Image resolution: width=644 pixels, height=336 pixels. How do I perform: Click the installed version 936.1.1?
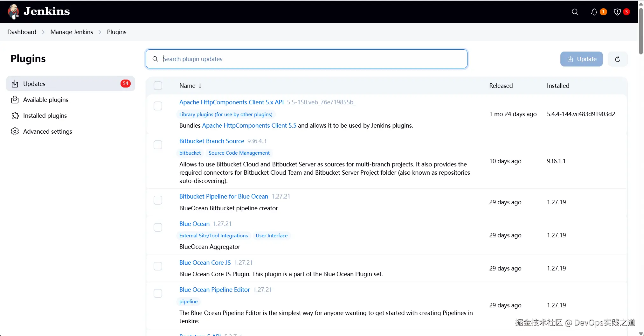tap(556, 161)
